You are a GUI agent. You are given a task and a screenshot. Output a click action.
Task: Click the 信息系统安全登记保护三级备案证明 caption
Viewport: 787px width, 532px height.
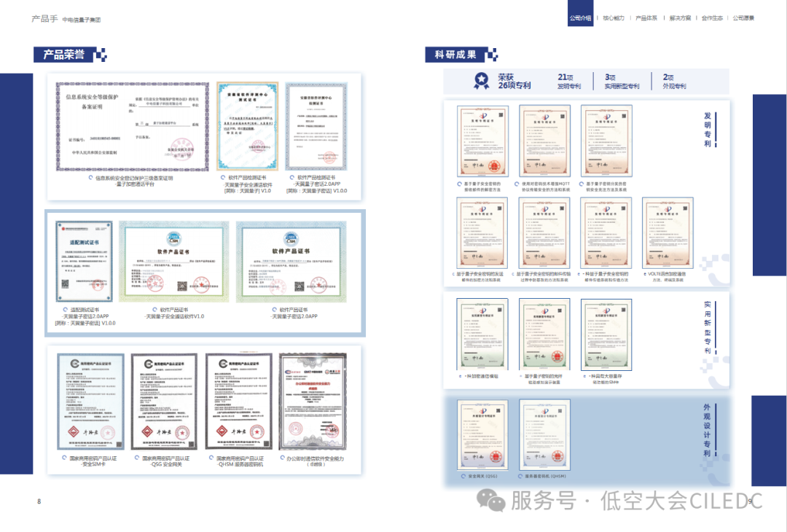coord(131,181)
